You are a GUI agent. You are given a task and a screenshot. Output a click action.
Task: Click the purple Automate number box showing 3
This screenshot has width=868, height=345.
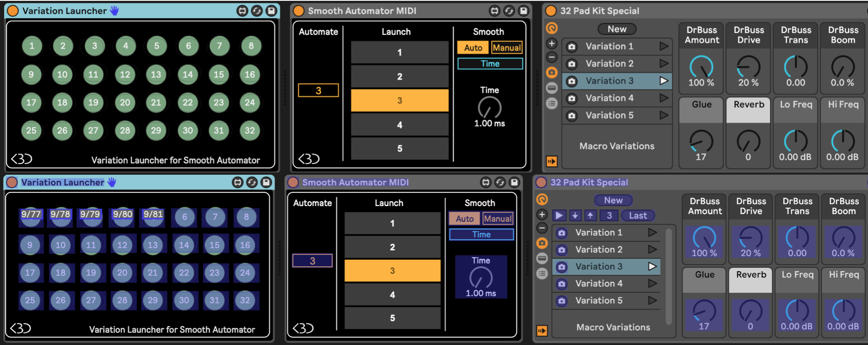(x=312, y=261)
